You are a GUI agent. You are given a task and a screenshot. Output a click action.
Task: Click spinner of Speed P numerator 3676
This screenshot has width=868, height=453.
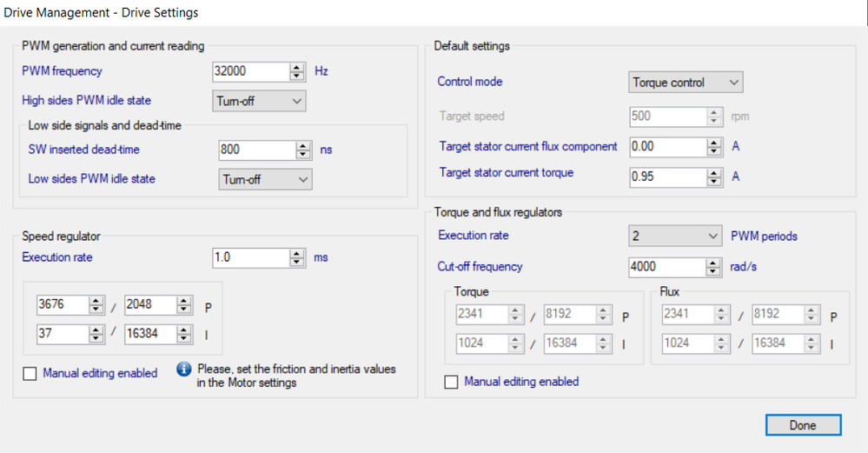point(96,304)
